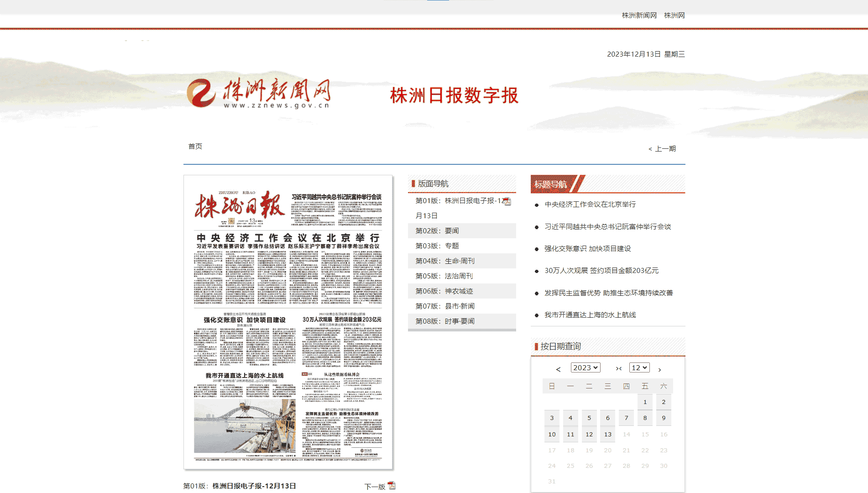
Task: Open the year 2023 dropdown
Action: 586,367
